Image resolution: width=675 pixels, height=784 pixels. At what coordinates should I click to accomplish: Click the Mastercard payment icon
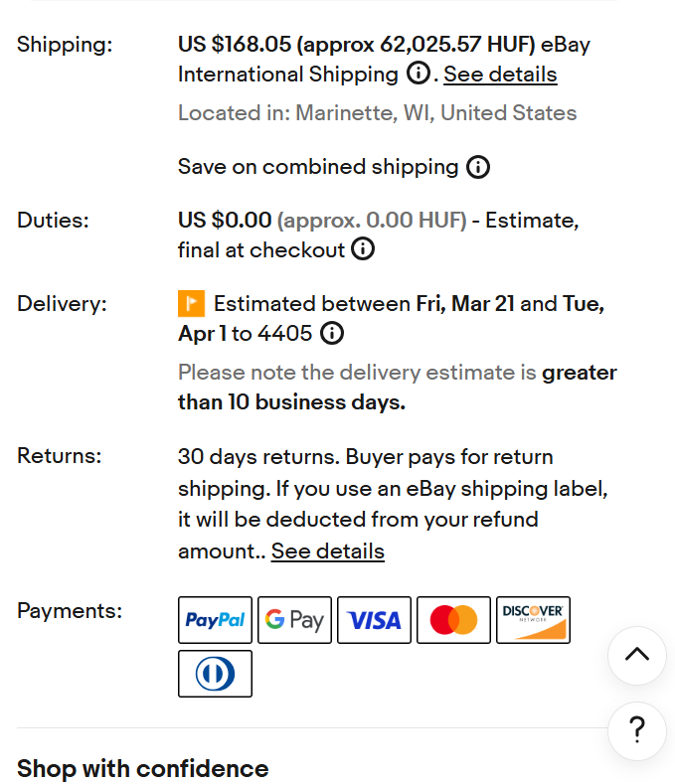coord(454,620)
